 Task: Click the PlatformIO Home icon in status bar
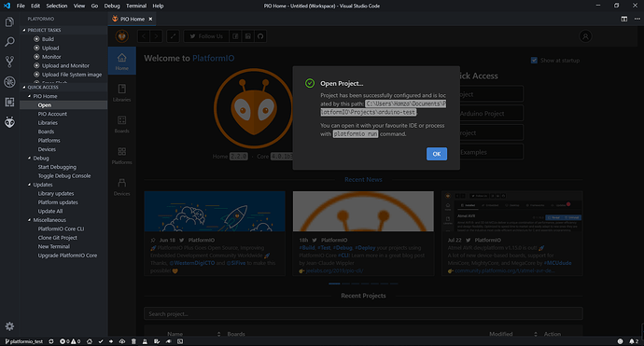click(89, 341)
